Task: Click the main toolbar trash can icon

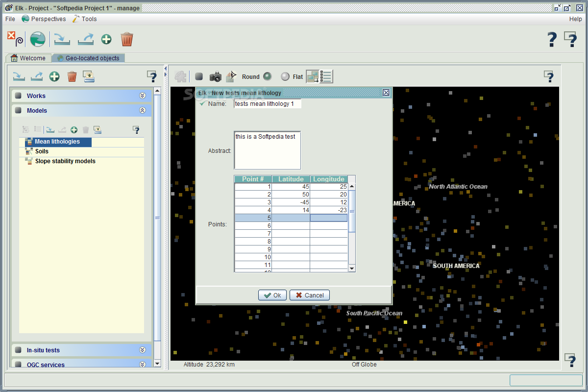Action: (x=127, y=39)
